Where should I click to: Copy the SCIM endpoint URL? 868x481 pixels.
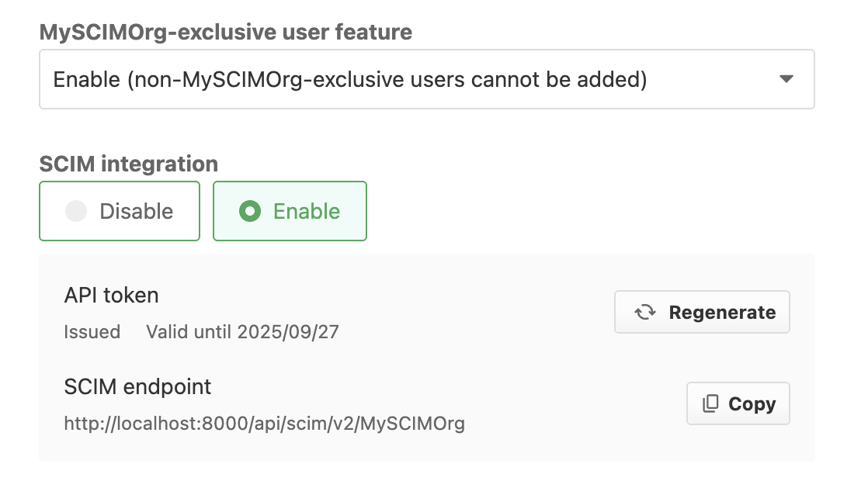click(738, 403)
